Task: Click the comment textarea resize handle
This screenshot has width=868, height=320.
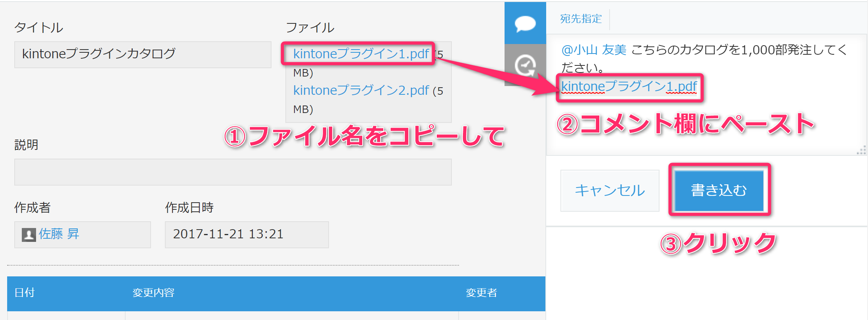Action: pyautogui.click(x=861, y=150)
